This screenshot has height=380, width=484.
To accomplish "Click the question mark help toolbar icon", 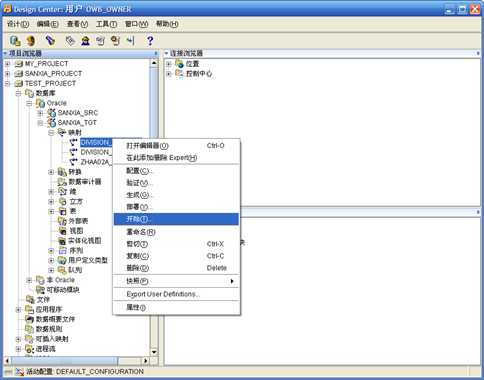I will click(x=150, y=41).
